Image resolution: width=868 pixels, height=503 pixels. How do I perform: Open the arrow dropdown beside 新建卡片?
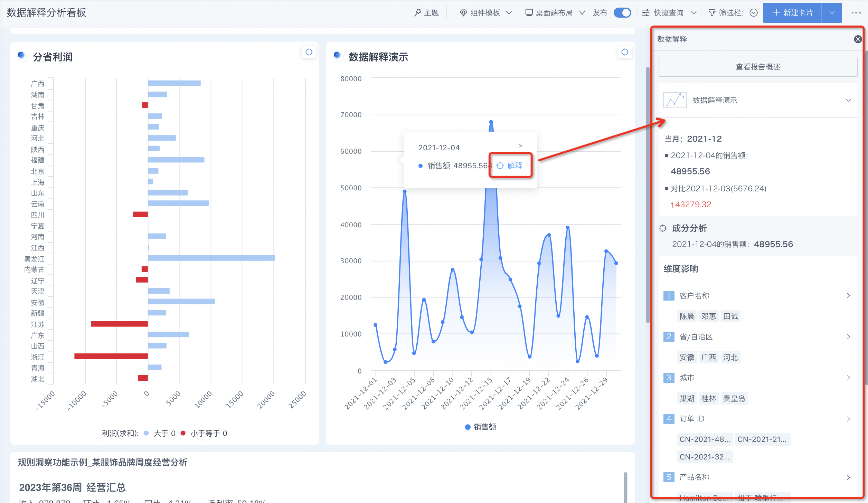point(832,13)
